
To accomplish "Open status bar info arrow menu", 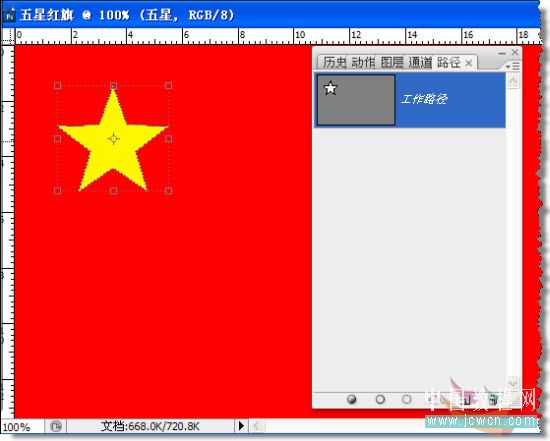I will pyautogui.click(x=241, y=426).
